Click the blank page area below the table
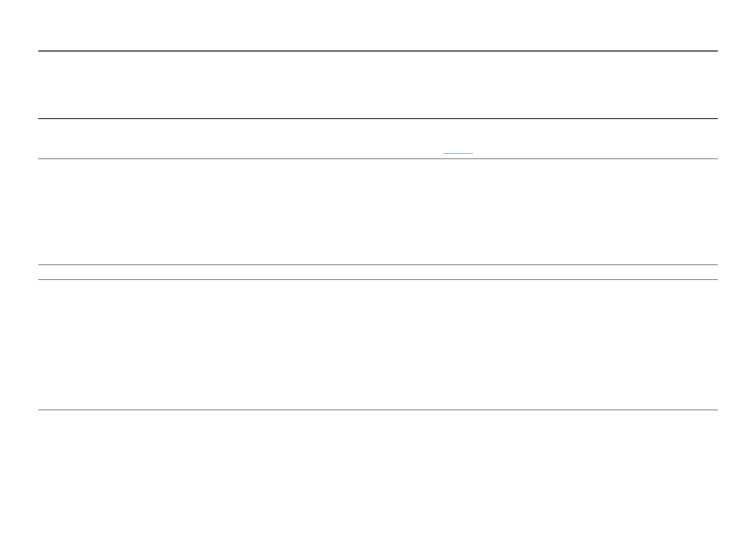 378,472
